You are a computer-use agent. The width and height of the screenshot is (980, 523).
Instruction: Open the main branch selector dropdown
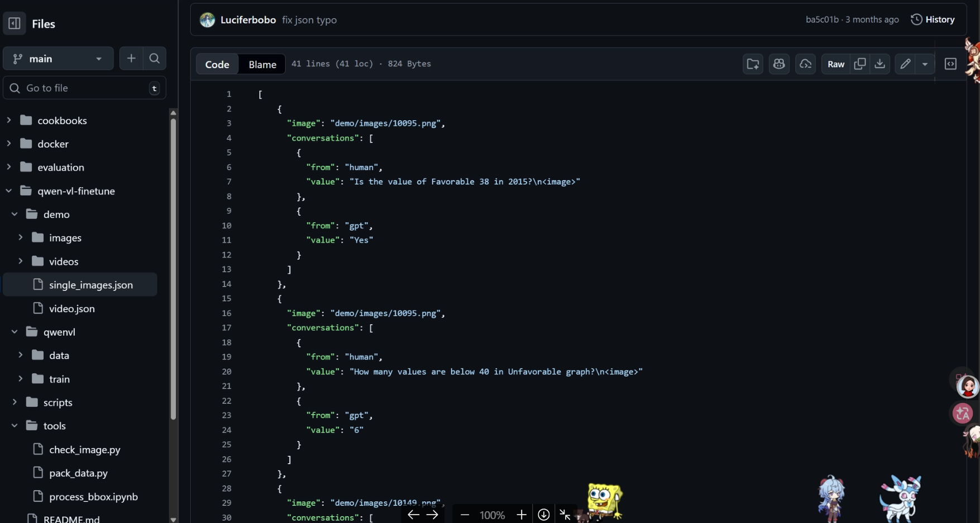click(58, 58)
